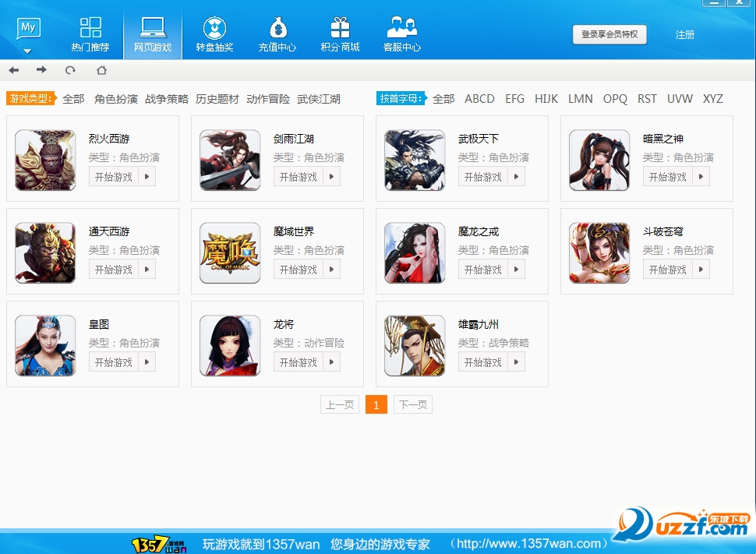This screenshot has height=554, width=756.
Task: Filter games by 战争策略
Action: click(x=166, y=99)
